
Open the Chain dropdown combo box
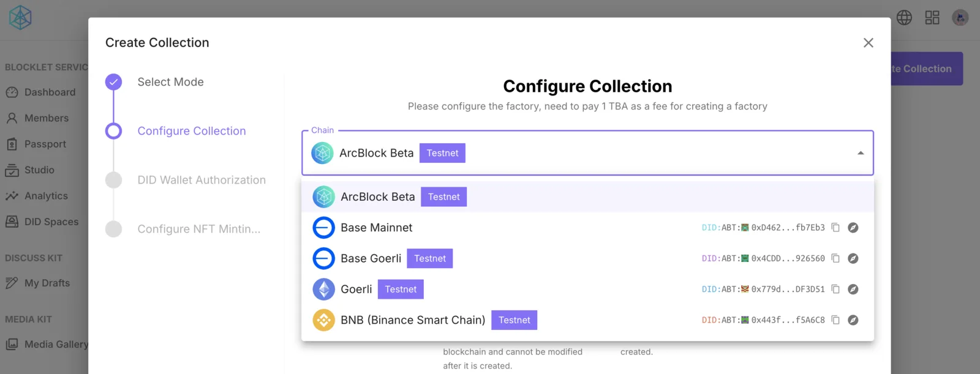pos(587,153)
